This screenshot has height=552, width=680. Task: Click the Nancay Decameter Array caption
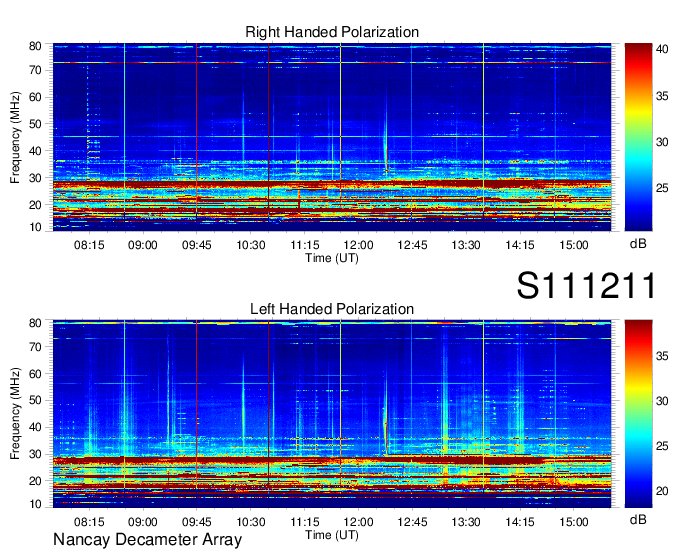click(147, 539)
